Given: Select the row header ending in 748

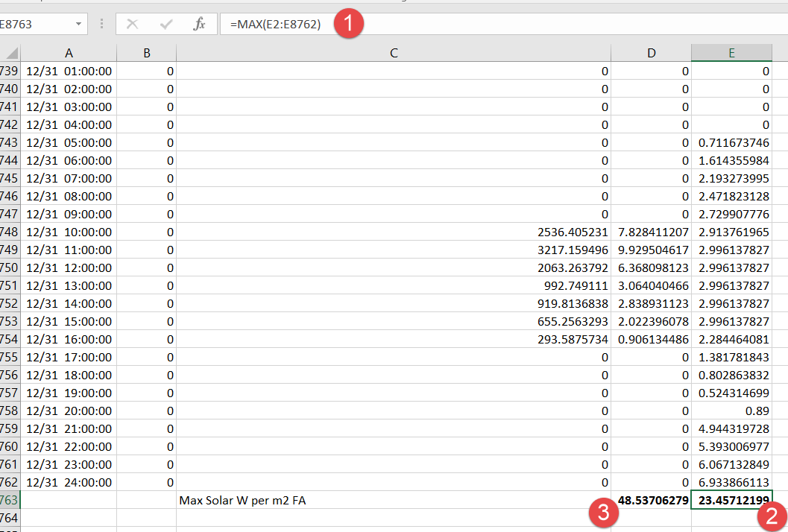Looking at the screenshot, I should 10,232.
